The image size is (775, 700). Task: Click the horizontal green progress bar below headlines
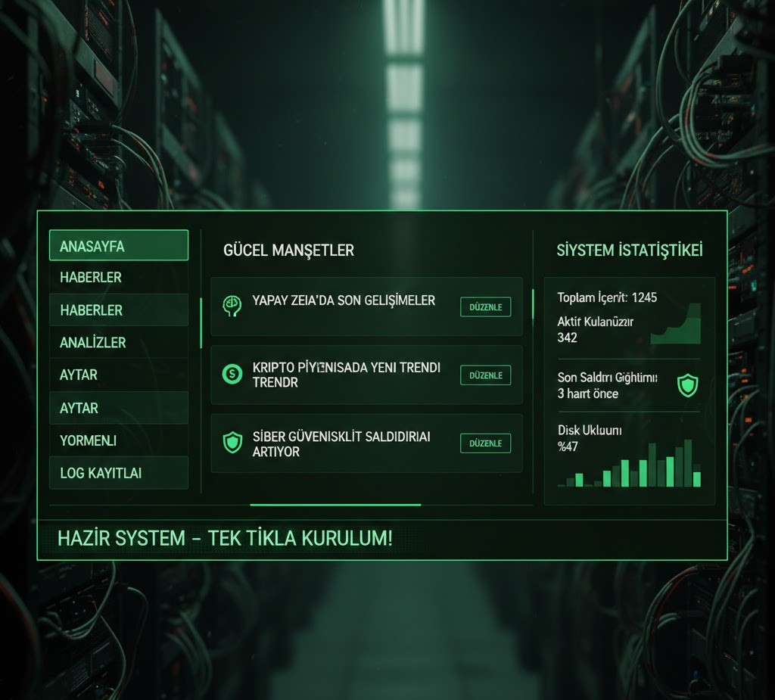[x=335, y=504]
